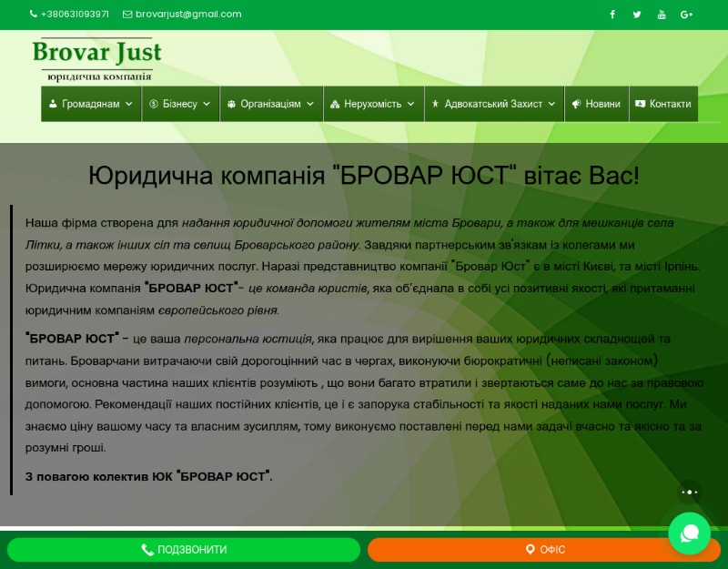
Task: Open the Бізнесу menu
Action: (x=180, y=104)
